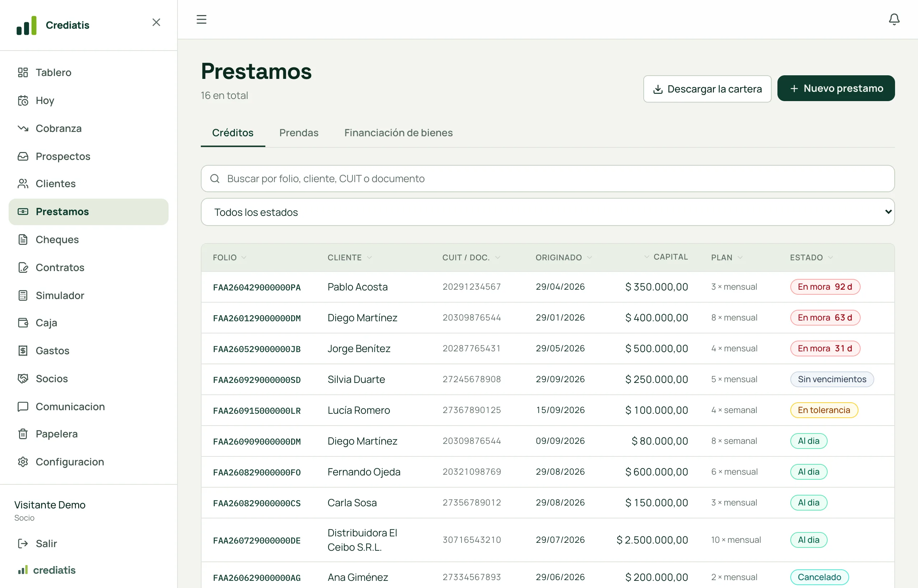
Task: Sort by PLAN column chevron
Action: (740, 257)
